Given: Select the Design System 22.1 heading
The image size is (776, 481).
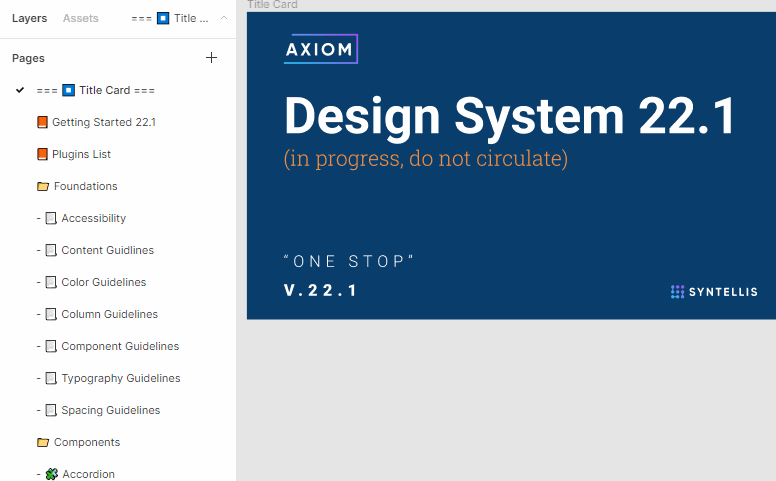Looking at the screenshot, I should click(510, 116).
